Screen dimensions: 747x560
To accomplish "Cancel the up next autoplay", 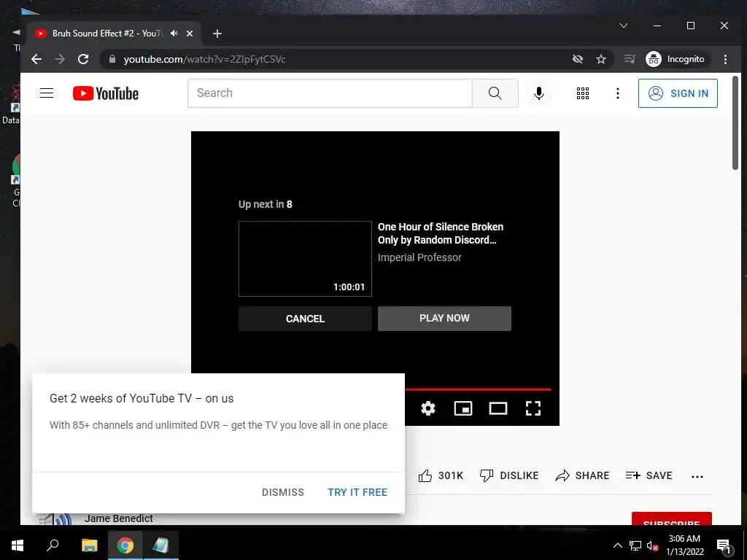I will click(x=305, y=319).
